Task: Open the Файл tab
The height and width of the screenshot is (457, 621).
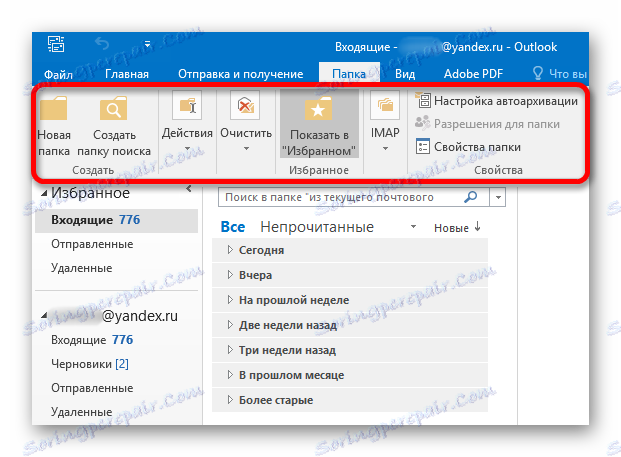Action: tap(58, 74)
